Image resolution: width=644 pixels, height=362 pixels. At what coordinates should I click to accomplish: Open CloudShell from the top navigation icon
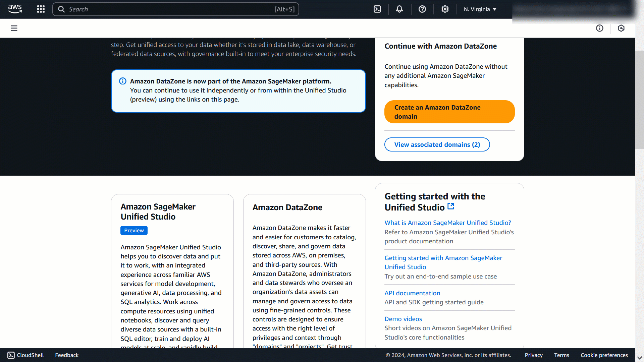click(377, 9)
